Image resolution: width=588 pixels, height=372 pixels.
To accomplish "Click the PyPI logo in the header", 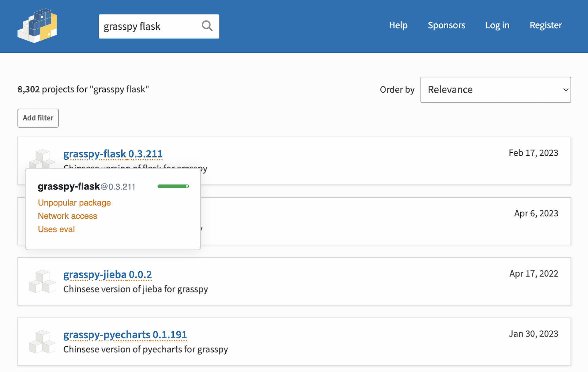I will (37, 26).
